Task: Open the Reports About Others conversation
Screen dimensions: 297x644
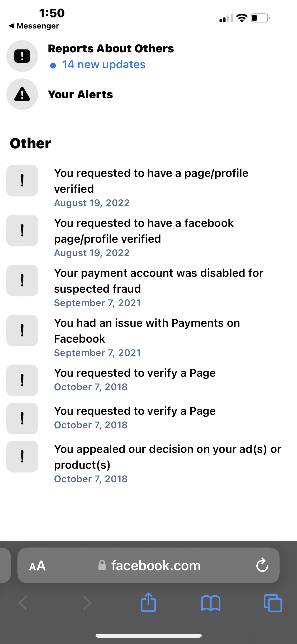Action: [111, 48]
